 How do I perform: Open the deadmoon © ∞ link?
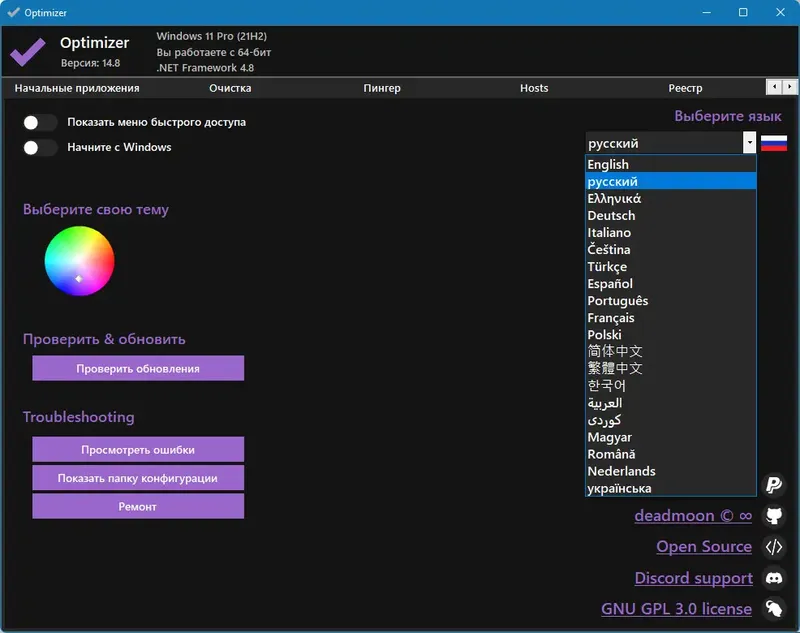tap(693, 516)
